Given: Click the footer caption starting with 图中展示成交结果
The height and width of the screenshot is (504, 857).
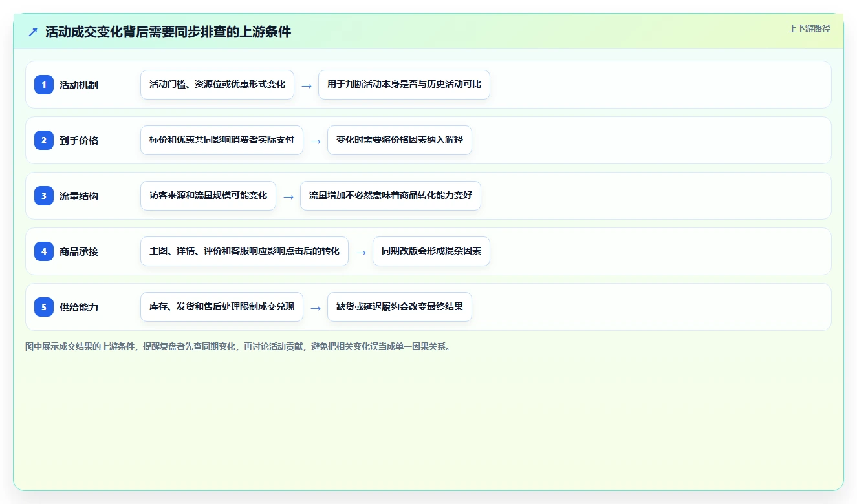Looking at the screenshot, I should coord(238,346).
